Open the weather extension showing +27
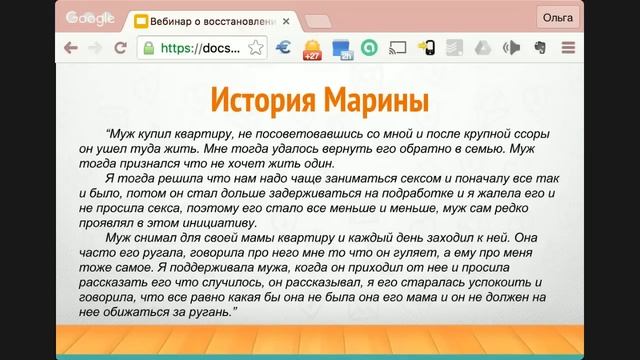The width and height of the screenshot is (640, 360). [312, 49]
